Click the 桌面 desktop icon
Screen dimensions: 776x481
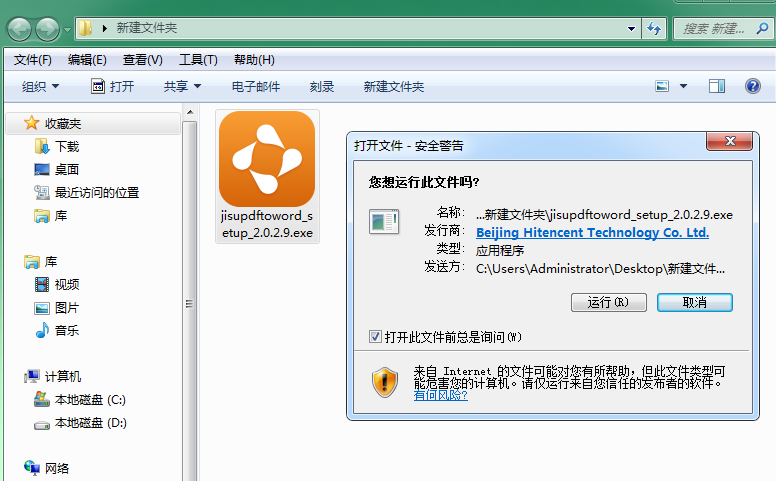42,170
